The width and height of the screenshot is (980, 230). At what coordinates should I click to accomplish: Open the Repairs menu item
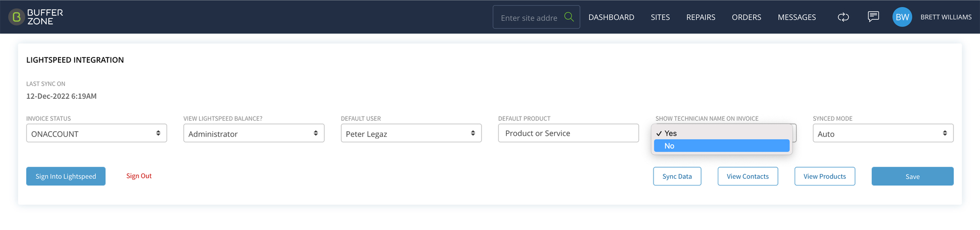pos(701,17)
